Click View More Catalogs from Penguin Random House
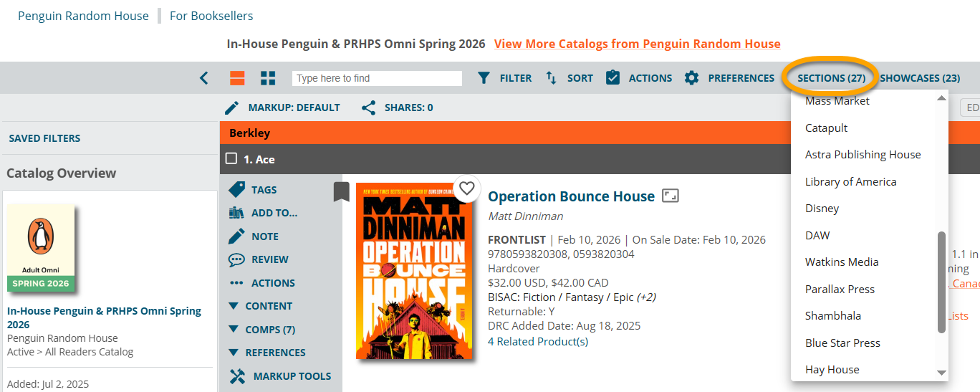This screenshot has height=392, width=980. pyautogui.click(x=638, y=44)
